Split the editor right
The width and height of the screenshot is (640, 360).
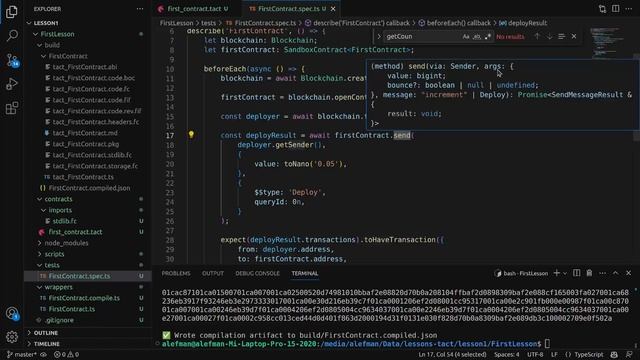(616, 9)
